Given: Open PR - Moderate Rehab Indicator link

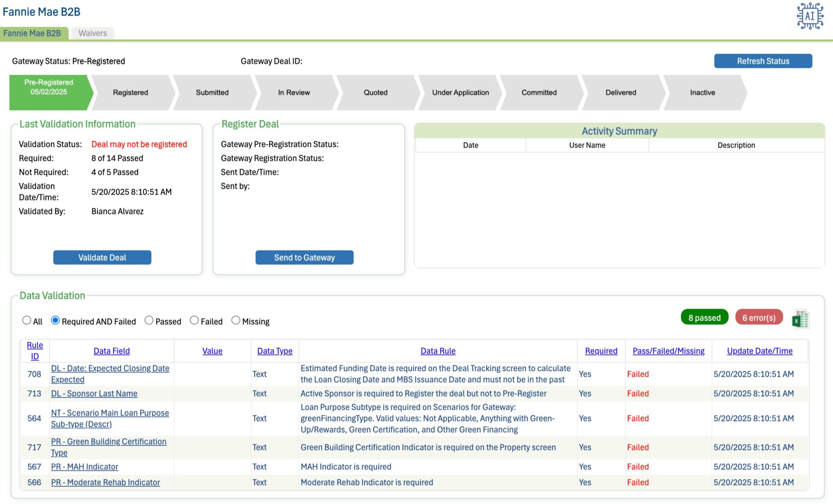Looking at the screenshot, I should point(105,482).
